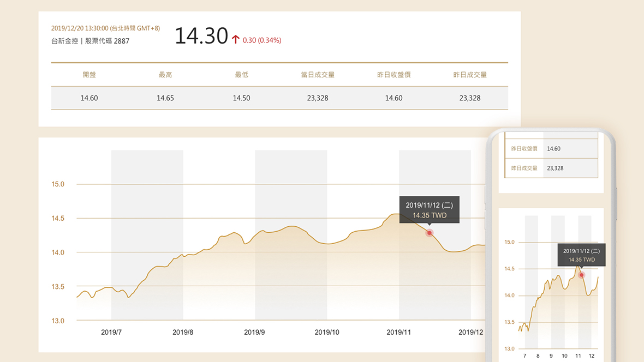Click the red 0.30 (0.34%) change text

pyautogui.click(x=262, y=40)
